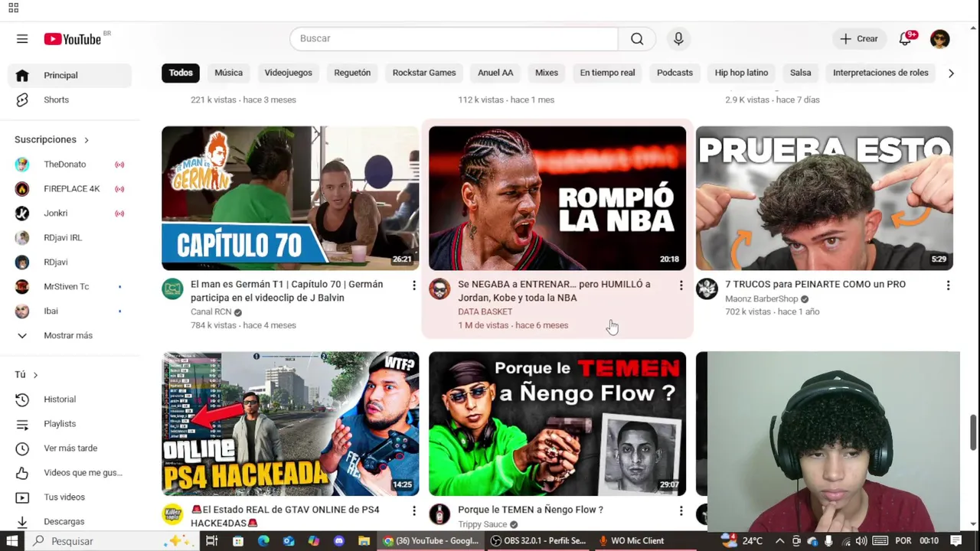Start voice search with microphone icon
The height and width of the screenshot is (551, 980).
[x=678, y=39]
